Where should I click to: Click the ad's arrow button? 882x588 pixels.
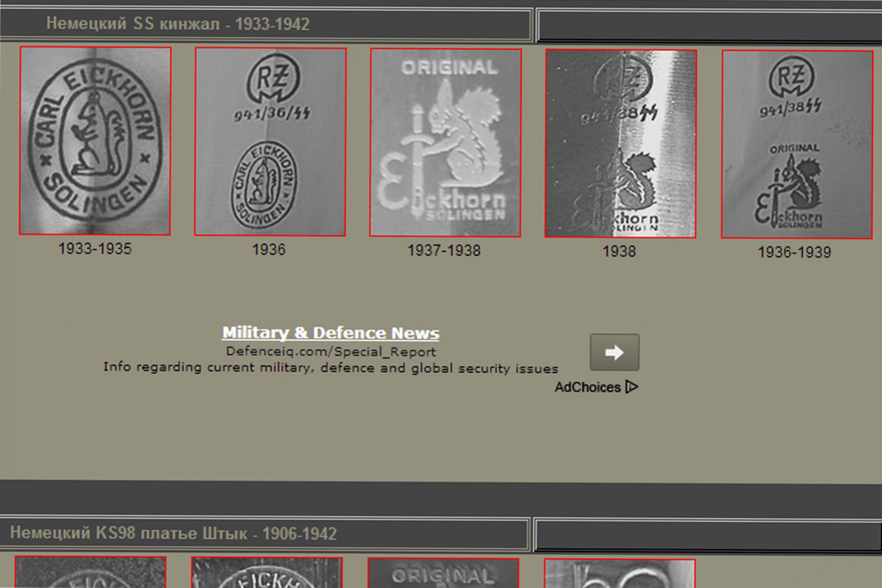614,352
